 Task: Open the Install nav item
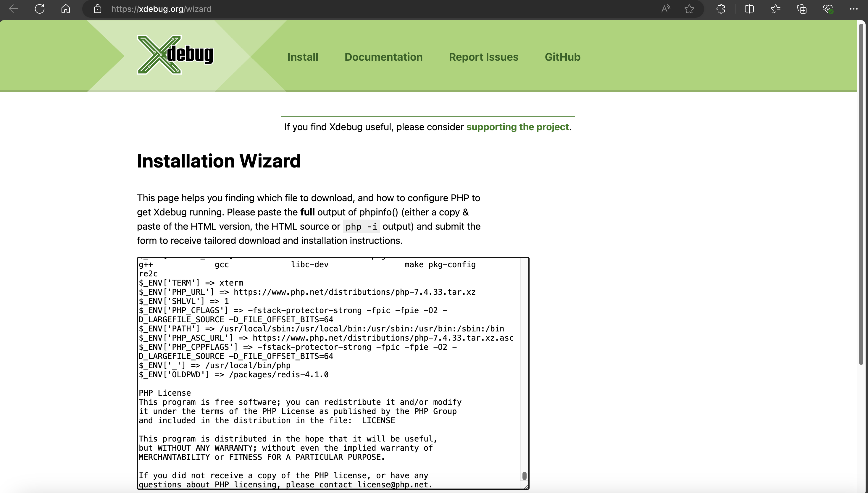[x=303, y=57]
